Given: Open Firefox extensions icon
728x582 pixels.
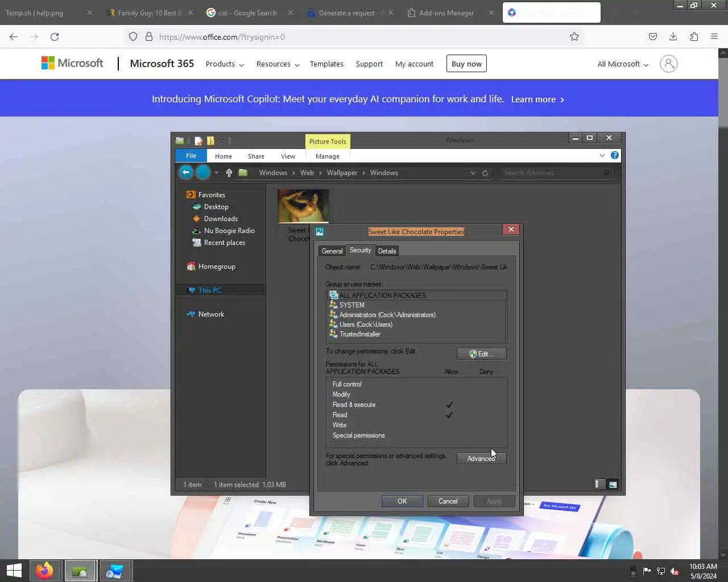Looking at the screenshot, I should pyautogui.click(x=694, y=36).
